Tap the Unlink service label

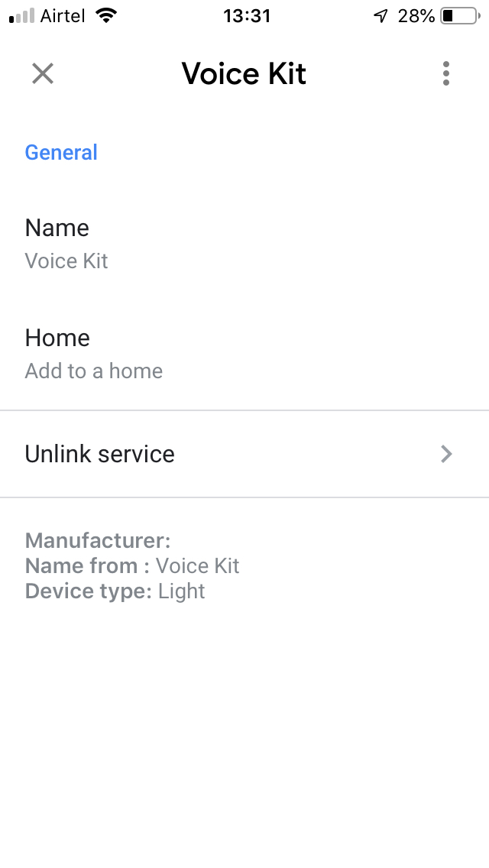(x=100, y=454)
